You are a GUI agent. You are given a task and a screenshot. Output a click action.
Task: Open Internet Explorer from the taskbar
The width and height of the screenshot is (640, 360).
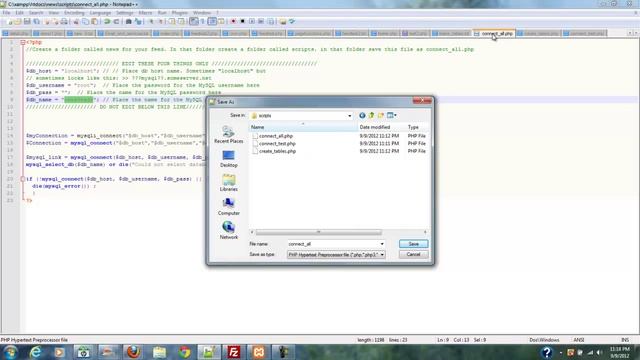click(x=36, y=352)
